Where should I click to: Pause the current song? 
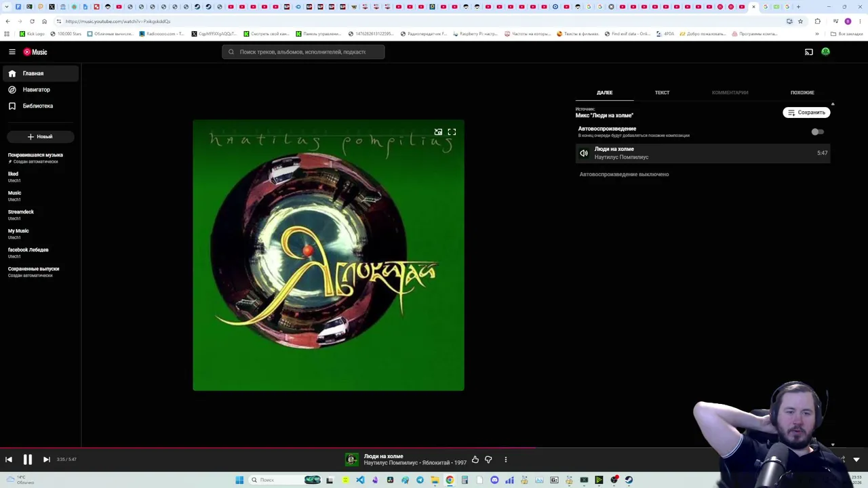(28, 460)
